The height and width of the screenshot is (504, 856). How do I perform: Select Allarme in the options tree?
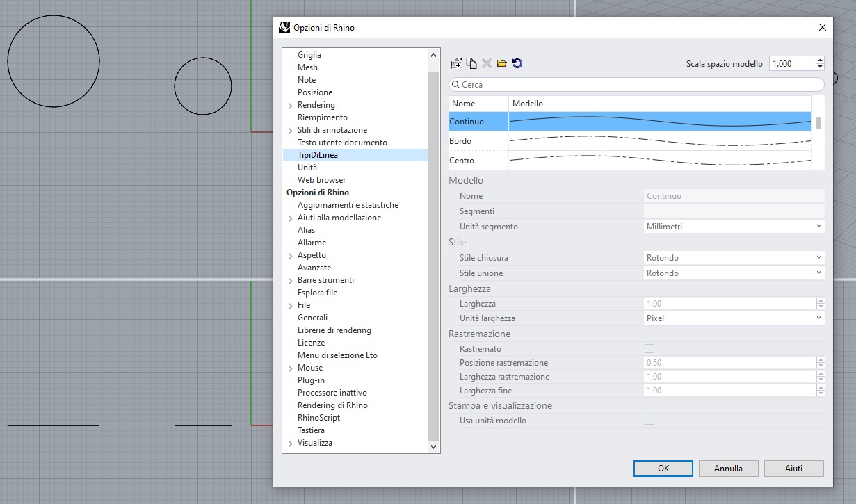tap(312, 243)
